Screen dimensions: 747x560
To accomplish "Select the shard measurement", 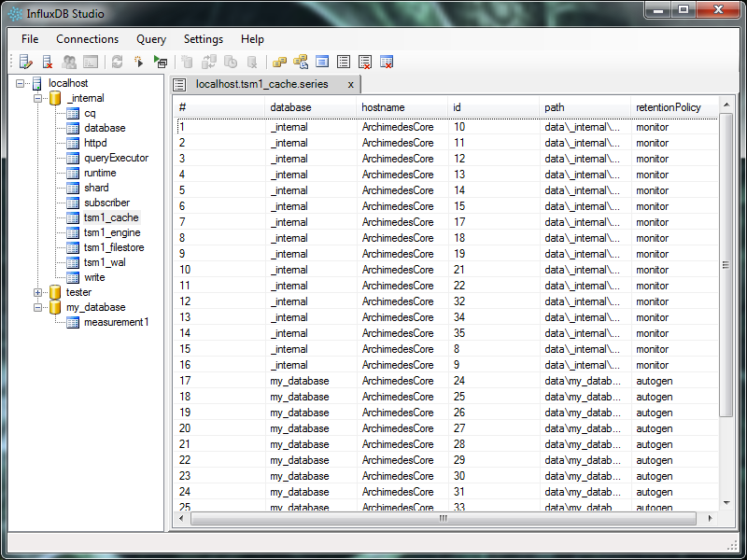I will coord(97,188).
